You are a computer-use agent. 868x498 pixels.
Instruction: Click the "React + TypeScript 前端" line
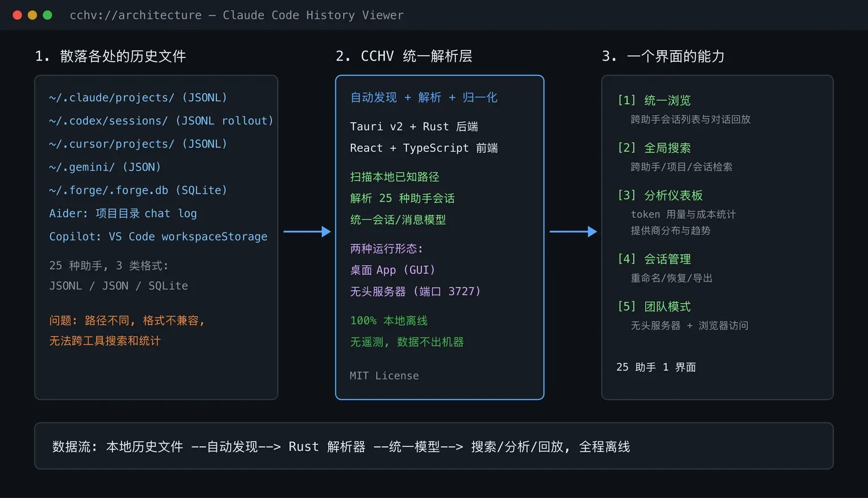(x=424, y=148)
